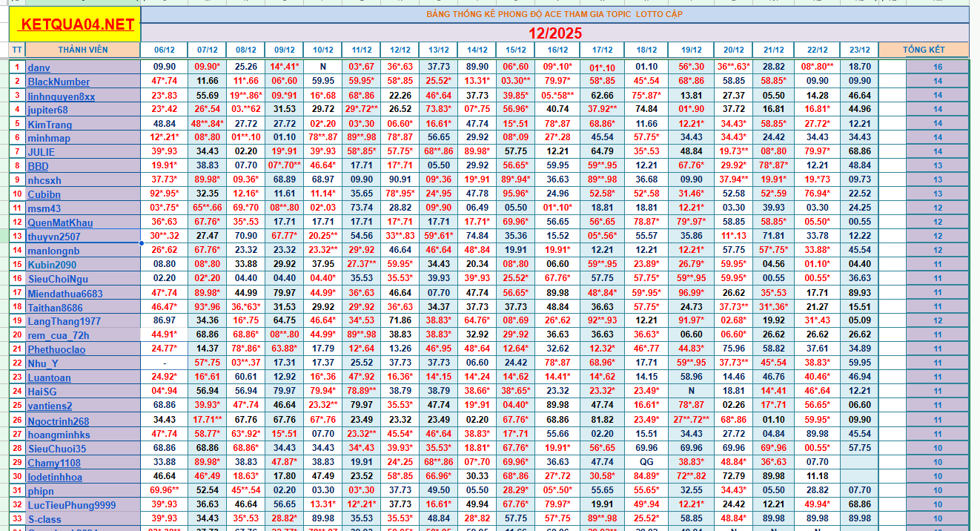
Task: Select the LucTieuPhung9999 member link
Action: 71,505
